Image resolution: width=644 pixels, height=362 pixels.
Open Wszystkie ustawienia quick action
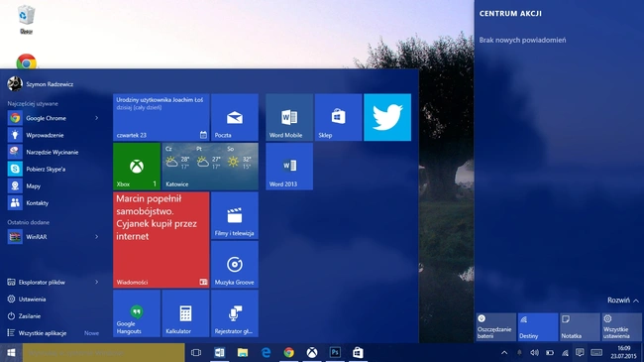point(621,326)
